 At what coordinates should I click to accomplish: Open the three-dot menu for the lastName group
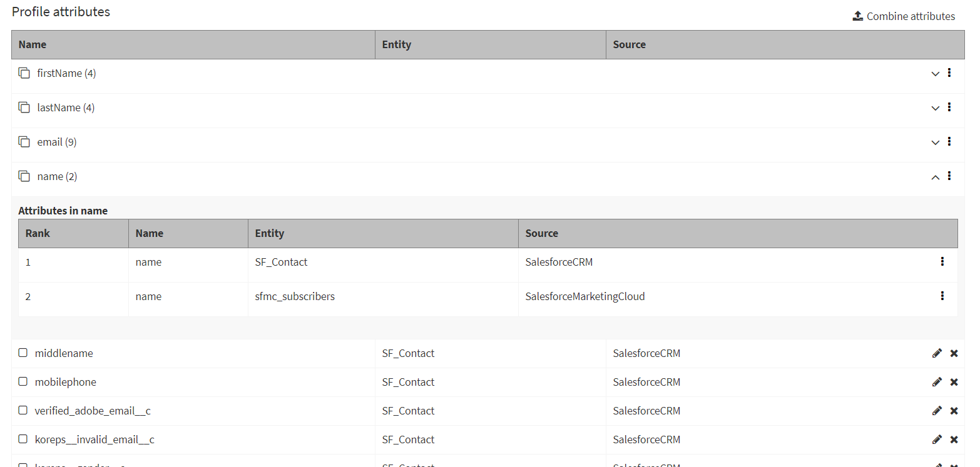(949, 108)
